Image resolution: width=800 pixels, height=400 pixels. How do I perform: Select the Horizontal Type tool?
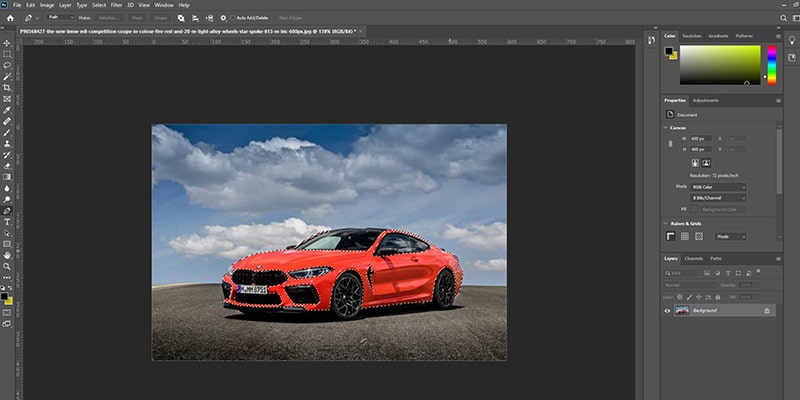[7, 222]
